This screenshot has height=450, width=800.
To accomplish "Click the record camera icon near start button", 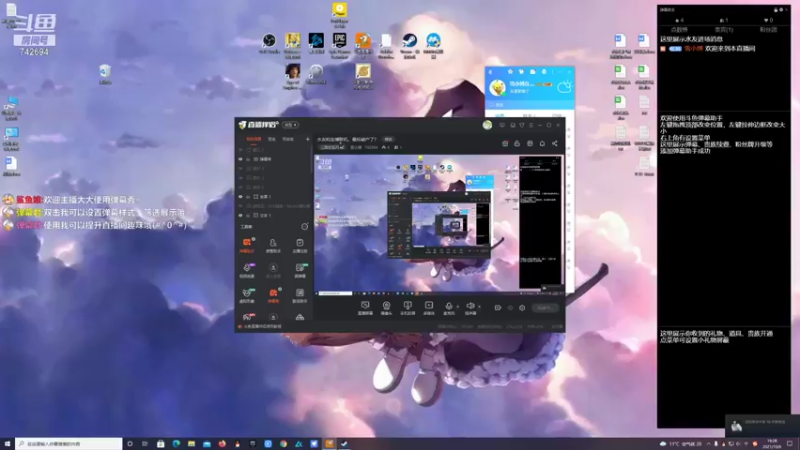I will click(497, 308).
